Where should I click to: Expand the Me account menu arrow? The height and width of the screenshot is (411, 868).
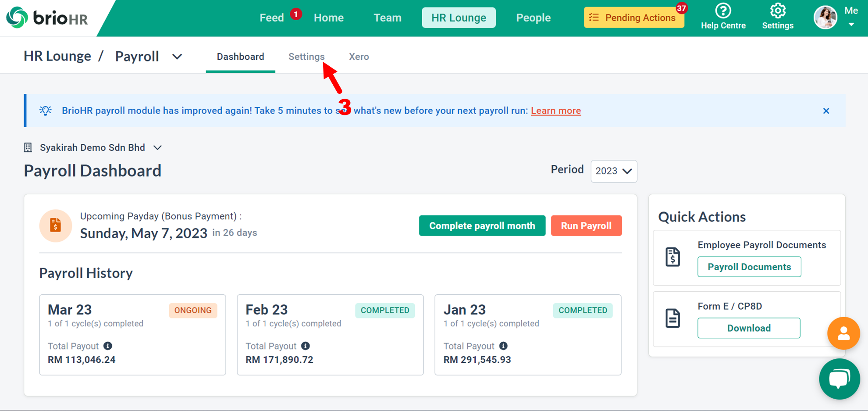pyautogui.click(x=851, y=25)
